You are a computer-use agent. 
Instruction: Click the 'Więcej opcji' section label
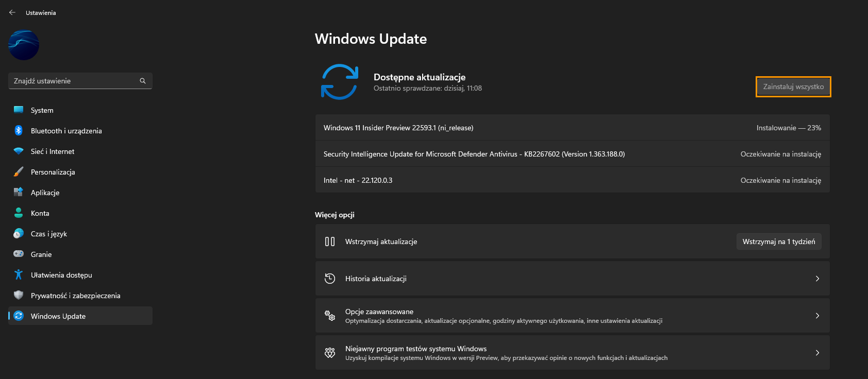[x=335, y=215]
